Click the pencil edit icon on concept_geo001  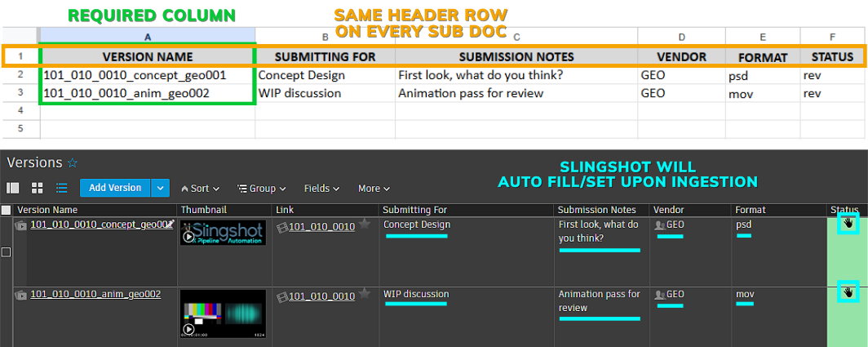point(170,224)
